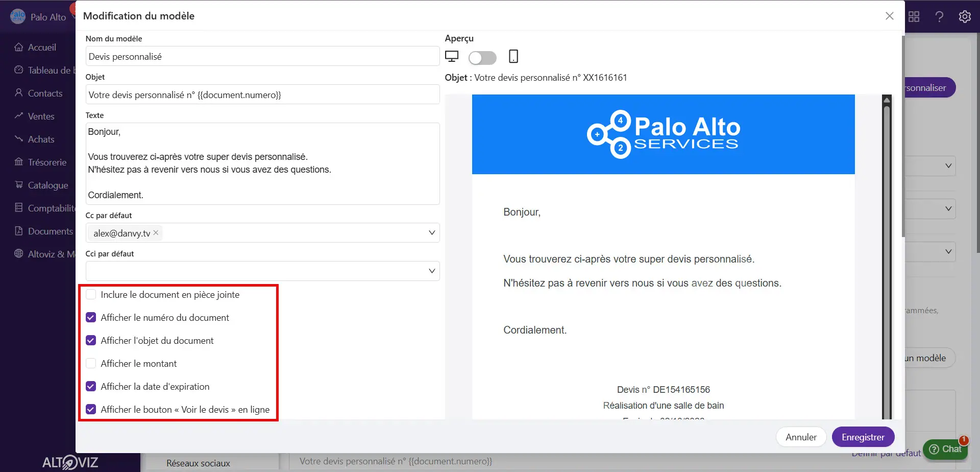980x472 pixels.
Task: Click the Enregistrer button
Action: click(863, 437)
